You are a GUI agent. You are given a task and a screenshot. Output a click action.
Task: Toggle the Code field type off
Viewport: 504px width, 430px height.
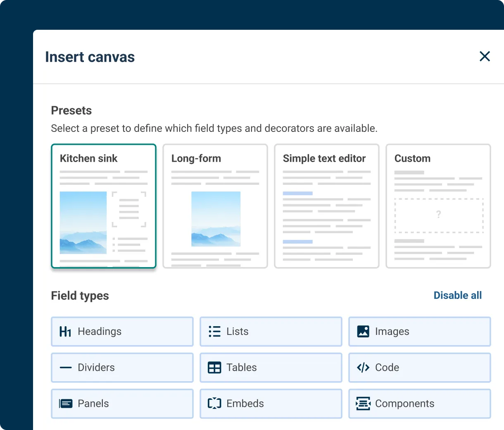[419, 368]
